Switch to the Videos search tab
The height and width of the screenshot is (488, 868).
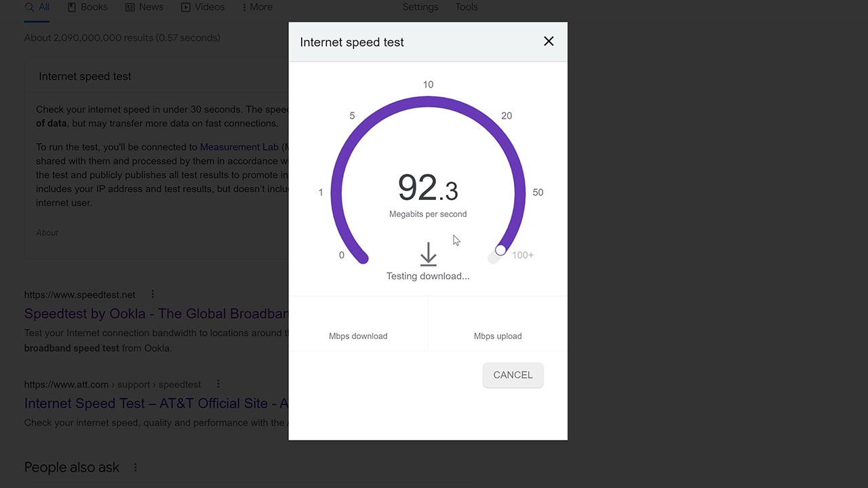pyautogui.click(x=203, y=7)
